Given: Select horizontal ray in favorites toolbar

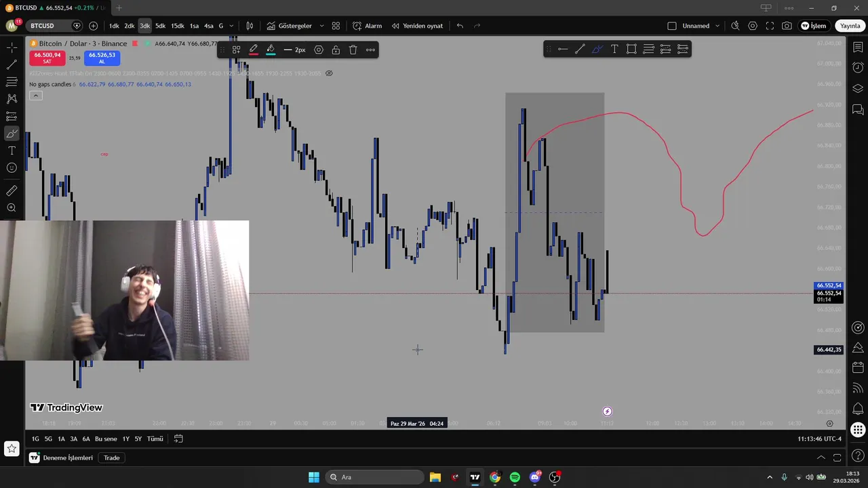Looking at the screenshot, I should pyautogui.click(x=563, y=49).
